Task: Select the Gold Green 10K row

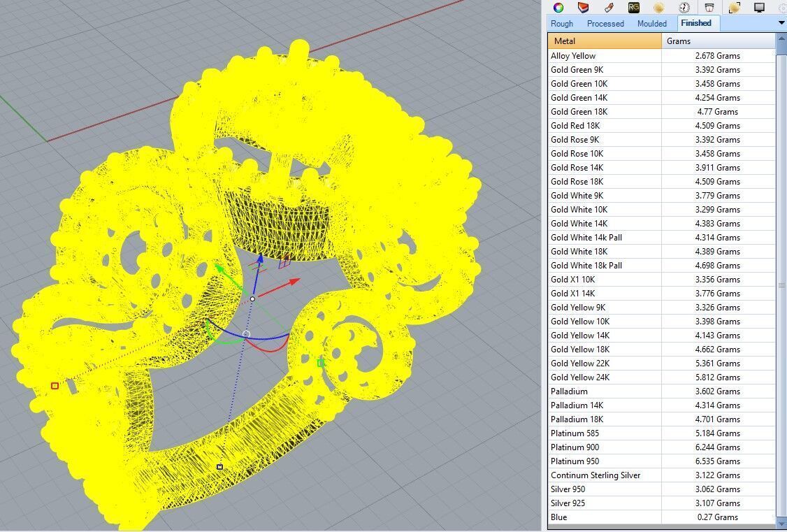Action: click(661, 84)
